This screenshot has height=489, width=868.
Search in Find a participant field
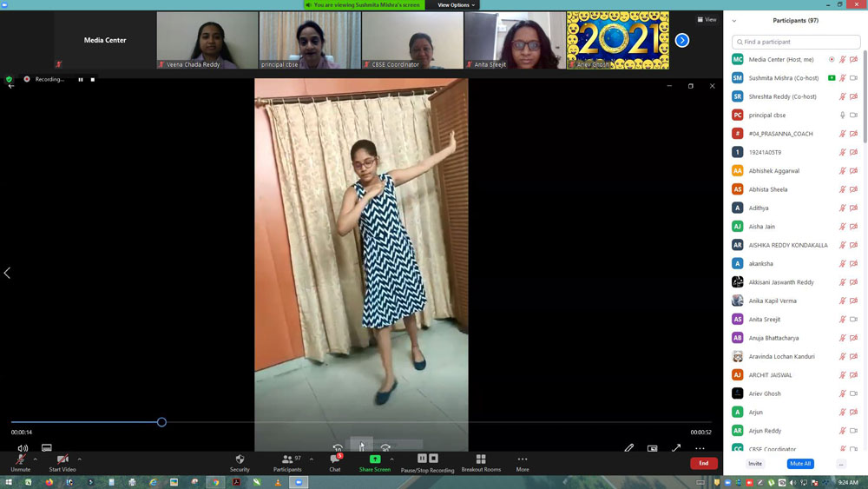click(x=795, y=42)
